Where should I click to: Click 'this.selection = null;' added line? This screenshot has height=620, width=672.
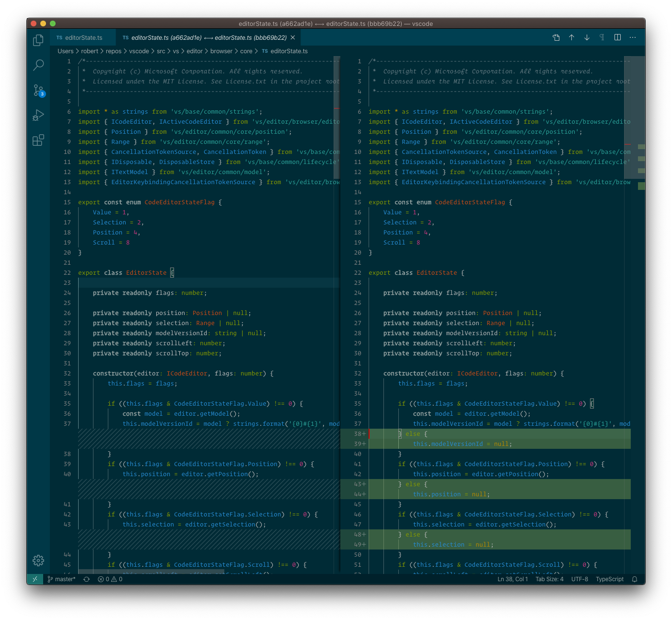pos(453,545)
